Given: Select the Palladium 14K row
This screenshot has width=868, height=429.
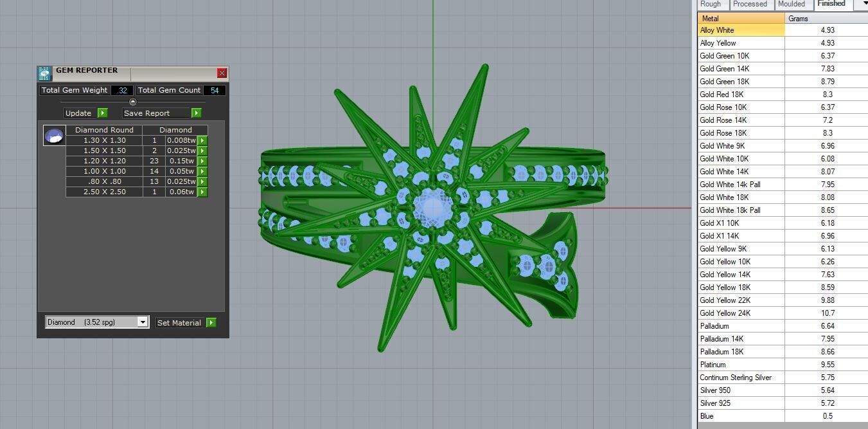Looking at the screenshot, I should point(783,339).
